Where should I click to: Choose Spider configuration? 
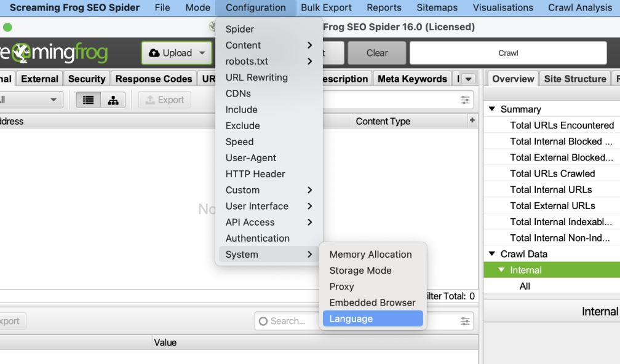click(269, 30)
